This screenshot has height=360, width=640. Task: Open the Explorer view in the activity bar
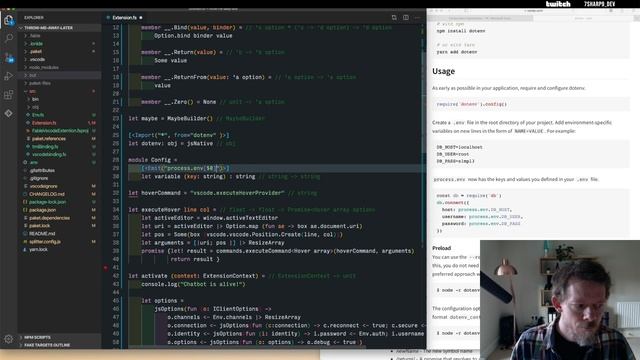click(9, 19)
